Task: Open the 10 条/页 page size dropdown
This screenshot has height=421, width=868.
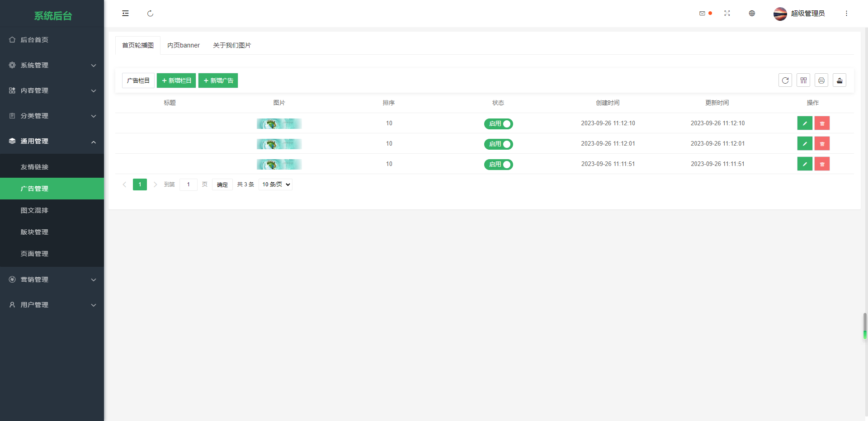Action: click(275, 184)
